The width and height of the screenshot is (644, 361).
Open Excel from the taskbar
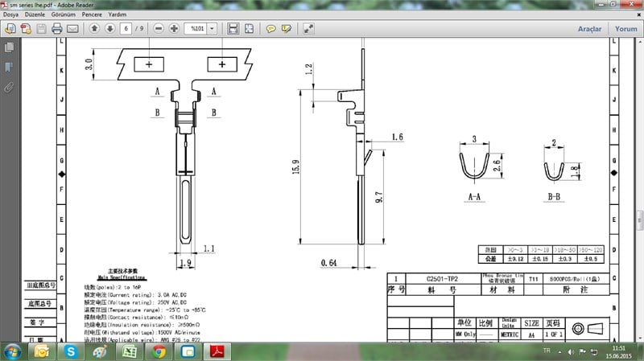click(x=130, y=352)
